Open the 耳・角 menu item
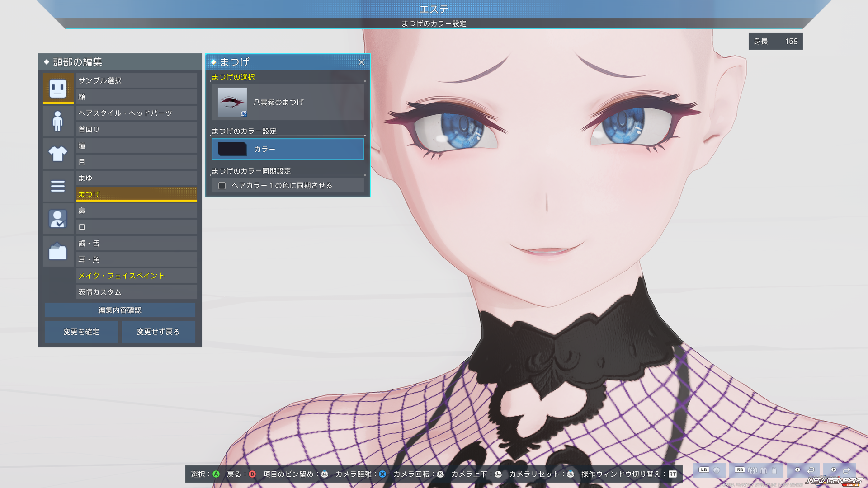 tap(137, 259)
